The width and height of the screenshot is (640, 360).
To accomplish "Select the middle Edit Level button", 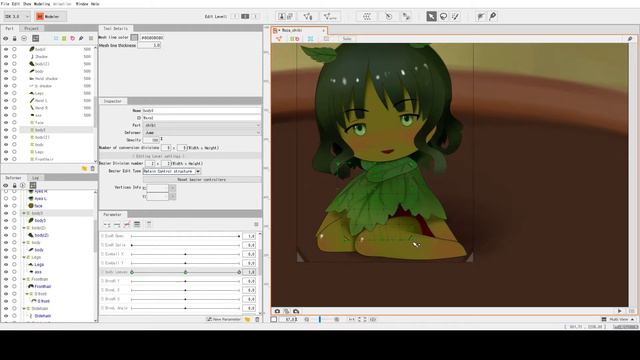I will pos(245,16).
